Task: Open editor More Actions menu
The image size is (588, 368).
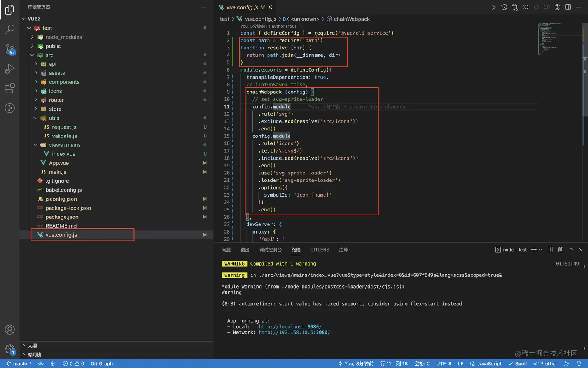Action: point(579,7)
